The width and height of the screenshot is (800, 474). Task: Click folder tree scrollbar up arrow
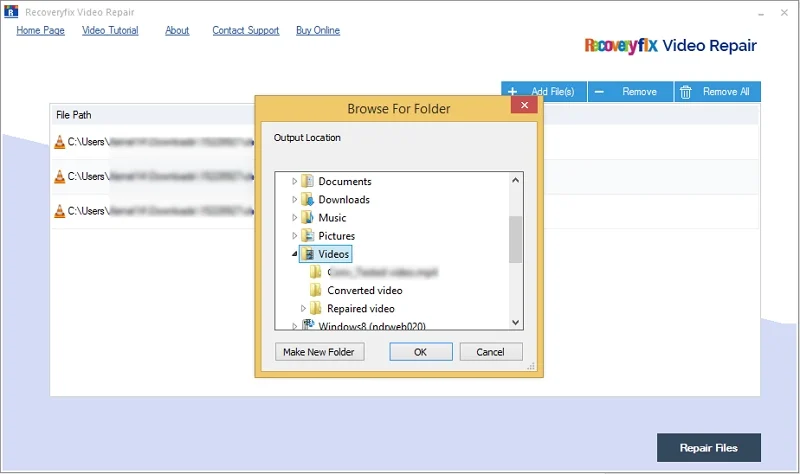(515, 180)
